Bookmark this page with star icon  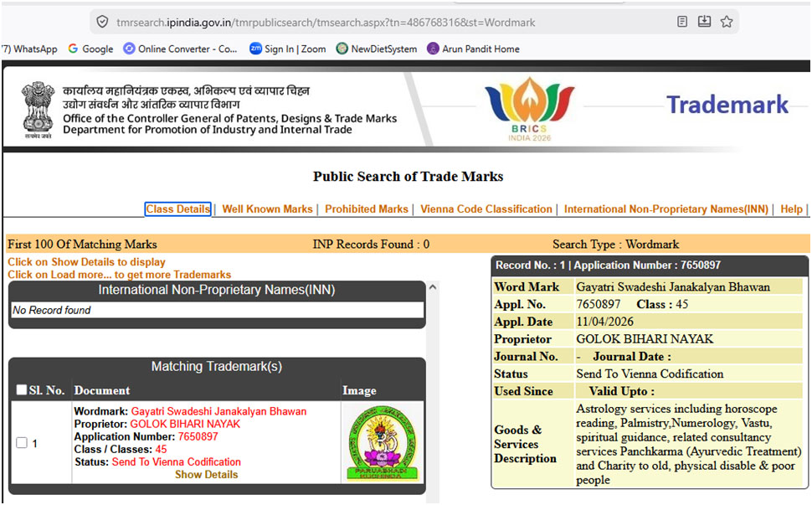tap(727, 22)
